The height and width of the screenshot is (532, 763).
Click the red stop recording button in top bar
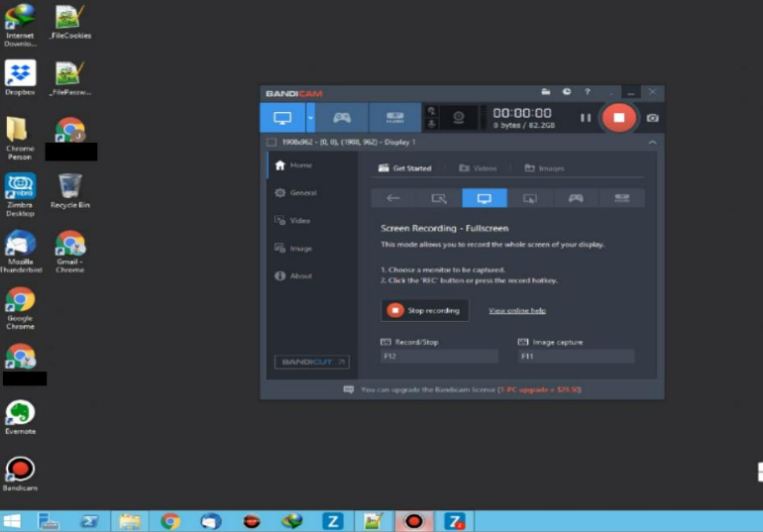click(x=618, y=118)
